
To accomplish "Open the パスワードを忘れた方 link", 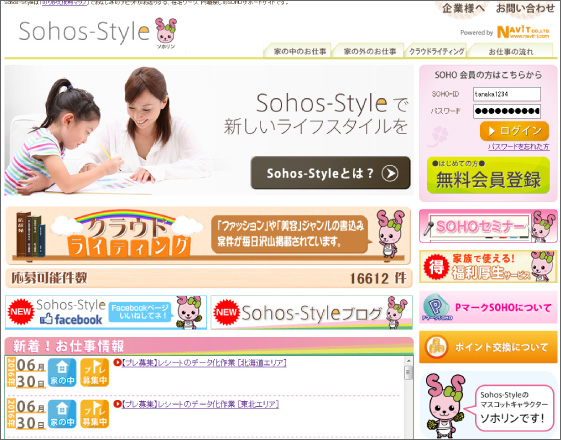I will pyautogui.click(x=518, y=147).
